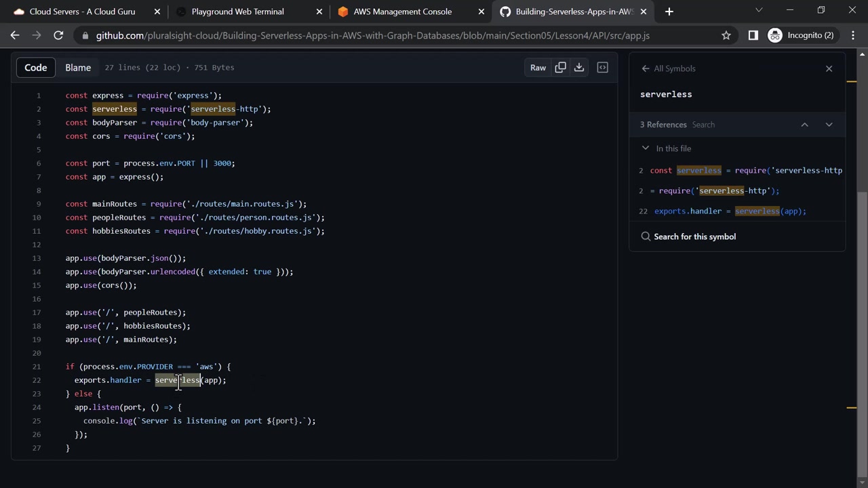
Task: Toggle the symbols panel icon
Action: click(x=602, y=67)
